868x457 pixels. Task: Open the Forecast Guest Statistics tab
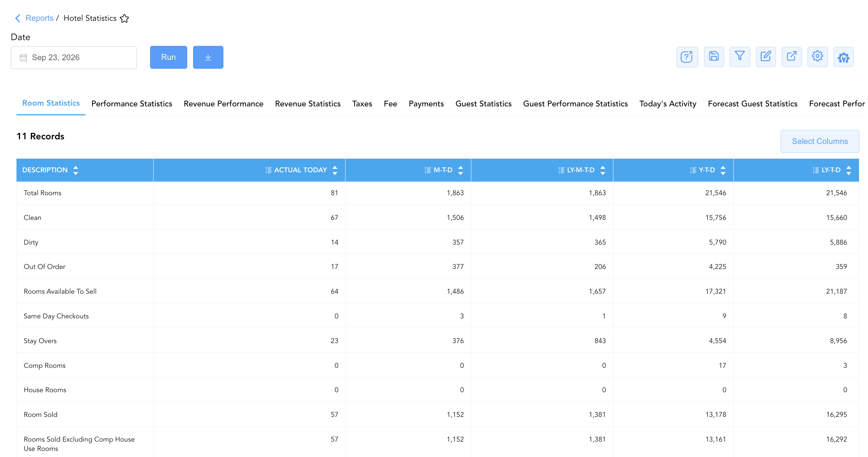753,104
